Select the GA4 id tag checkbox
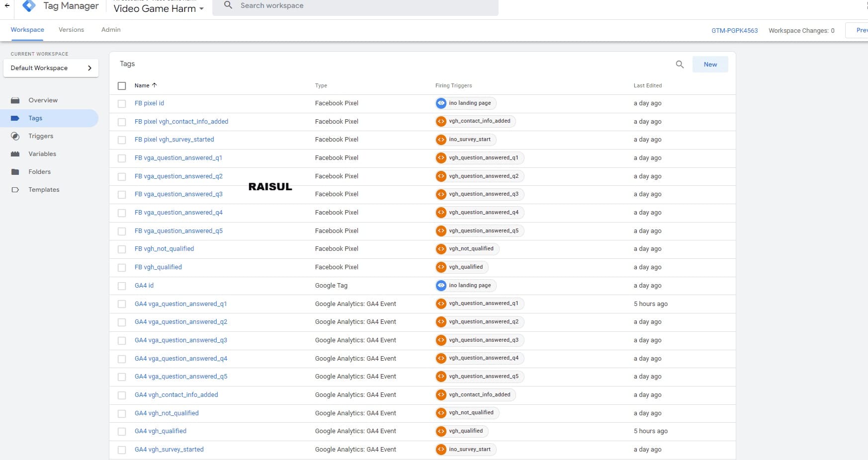The width and height of the screenshot is (868, 460). (122, 286)
